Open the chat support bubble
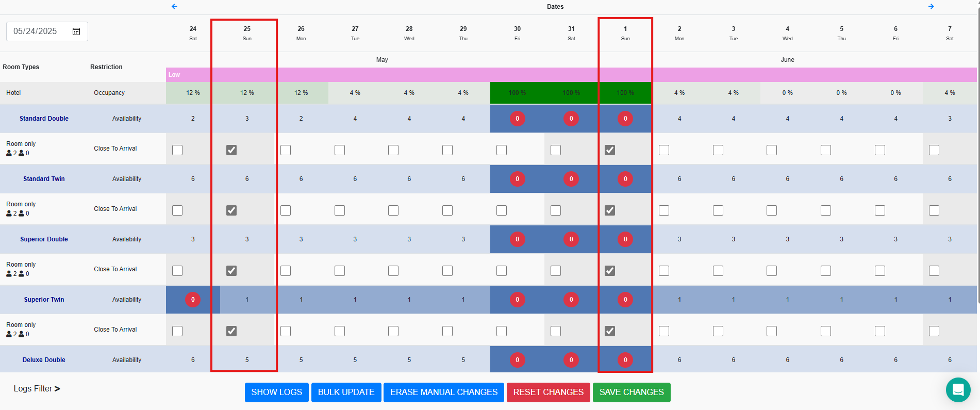Screen dimensions: 980x410 [958, 389]
